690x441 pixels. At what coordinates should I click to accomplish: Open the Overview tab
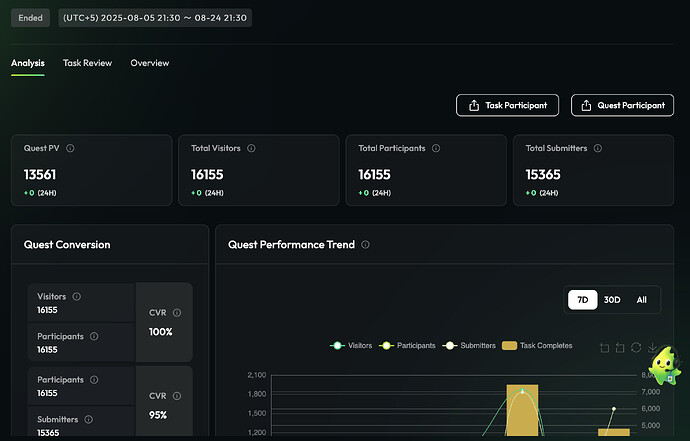point(150,63)
